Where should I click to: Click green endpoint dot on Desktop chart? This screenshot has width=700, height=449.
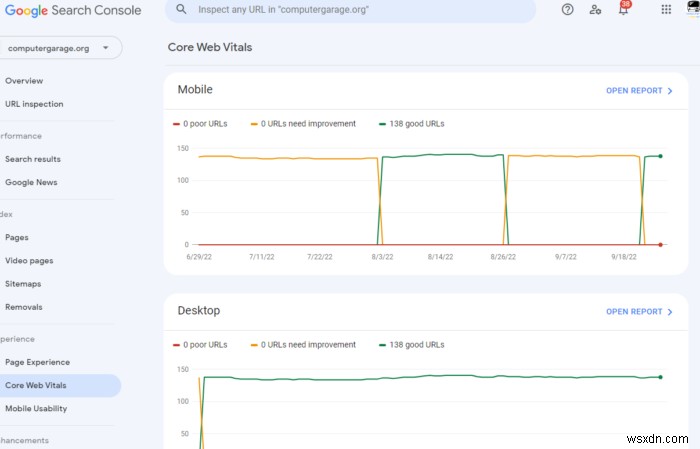click(x=661, y=377)
